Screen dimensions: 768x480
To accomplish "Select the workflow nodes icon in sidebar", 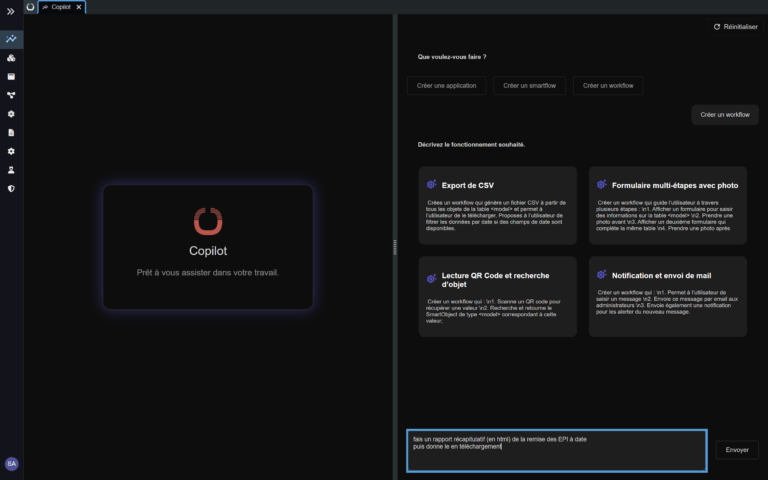I will [x=11, y=95].
